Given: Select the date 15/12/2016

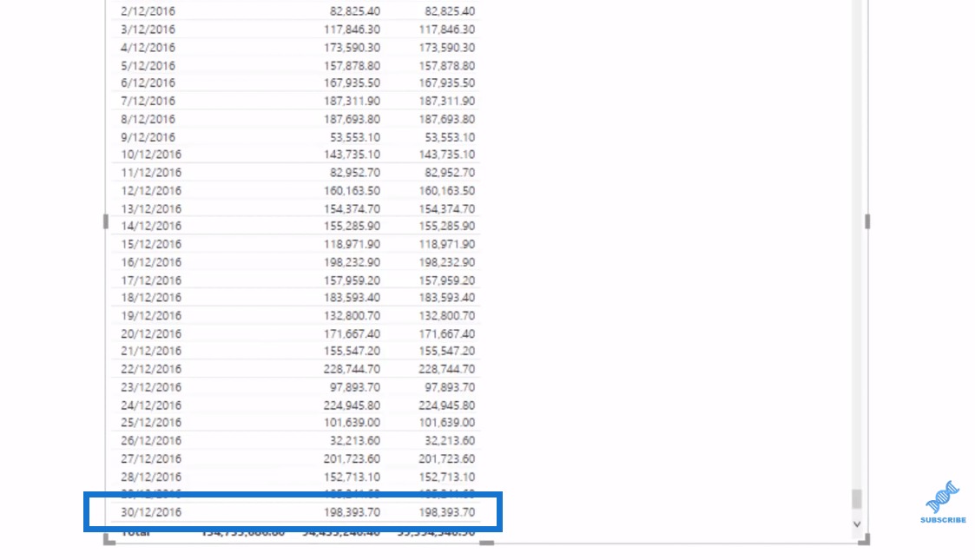Looking at the screenshot, I should (x=151, y=244).
